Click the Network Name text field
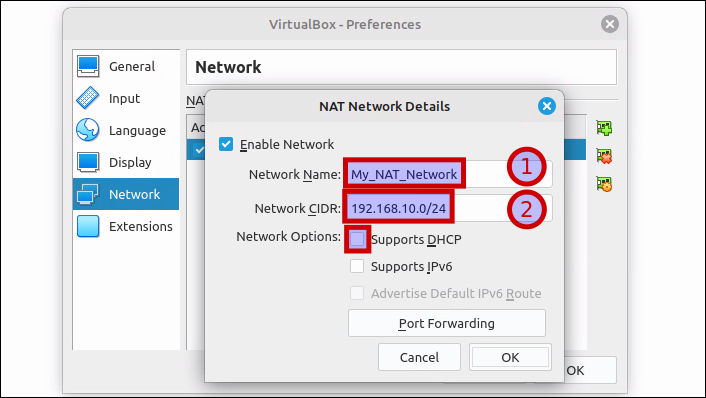706x398 pixels. (x=449, y=174)
